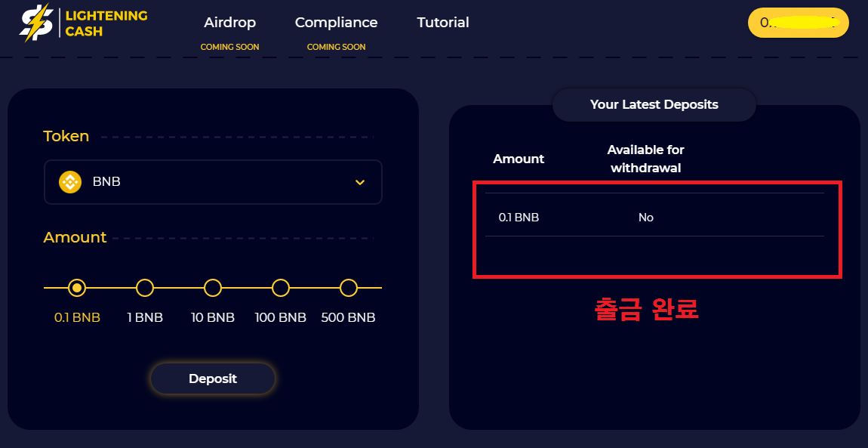
Task: Pick the 100 BNB amount radio
Action: click(x=281, y=288)
